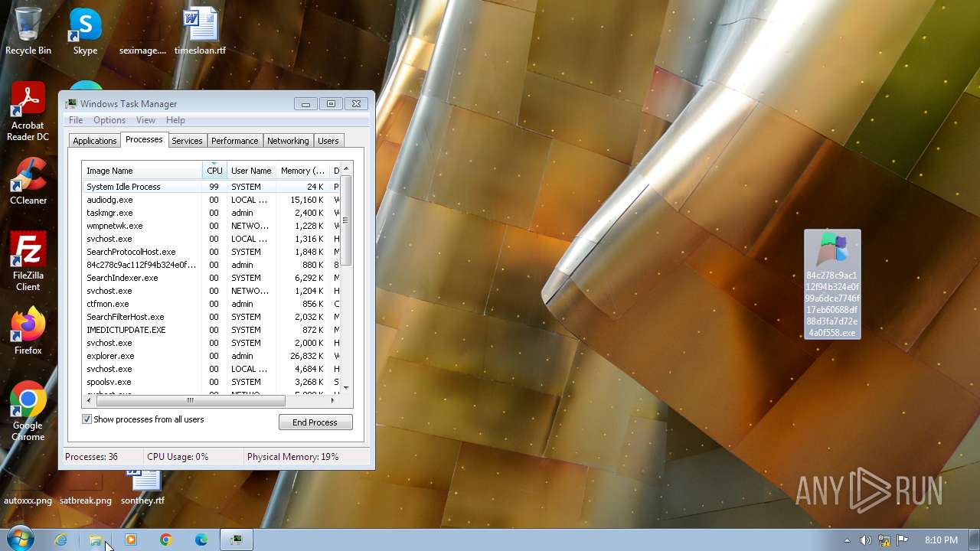Open the Options menu in Task Manager
The width and height of the screenshot is (980, 551).
(109, 120)
